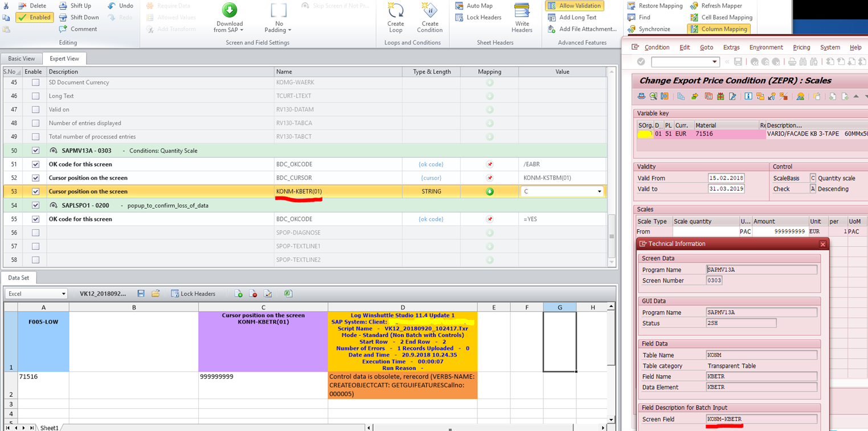868x431 pixels.
Task: Open the Extras menu in SAP
Action: [731, 47]
